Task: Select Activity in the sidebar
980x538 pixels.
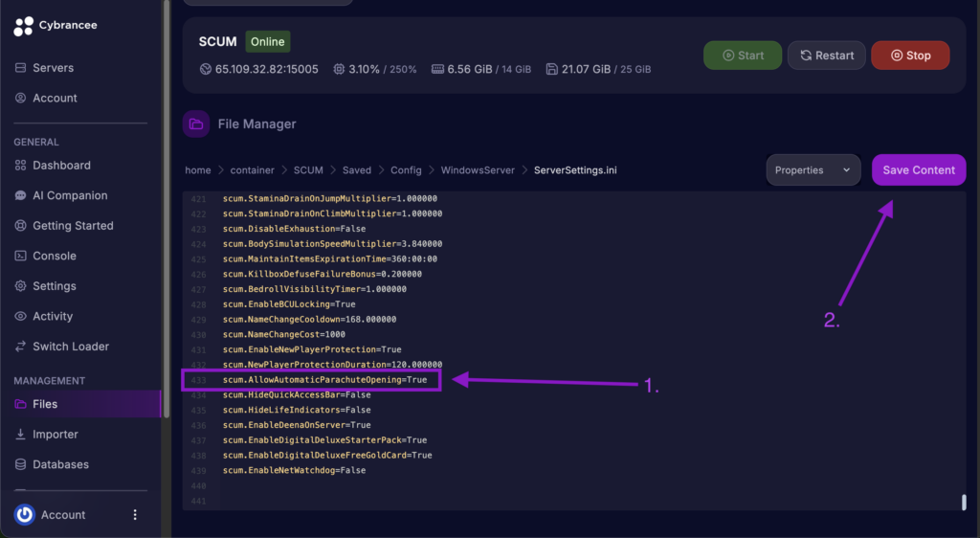Action: [53, 316]
